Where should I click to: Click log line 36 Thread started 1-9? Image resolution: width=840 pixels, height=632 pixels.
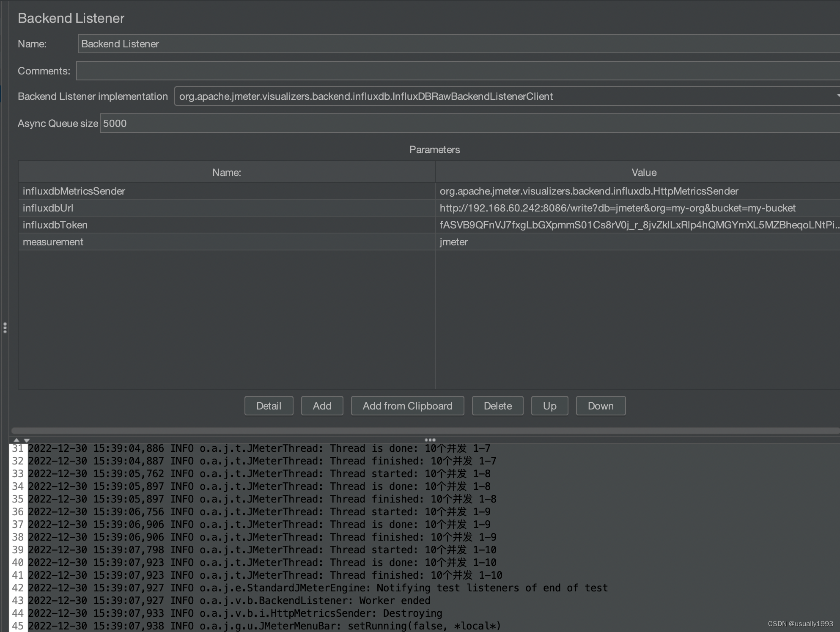point(259,511)
